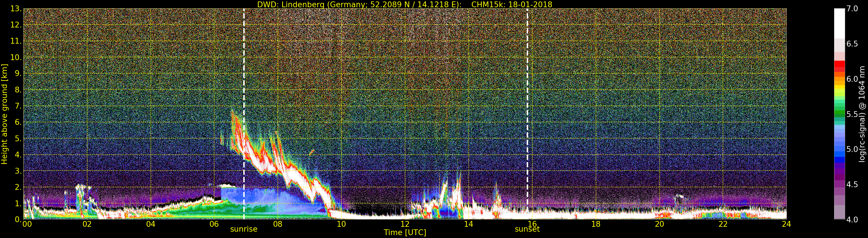Click the white dashed sunrise marker line
This screenshot has height=238, width=868.
tap(244, 114)
